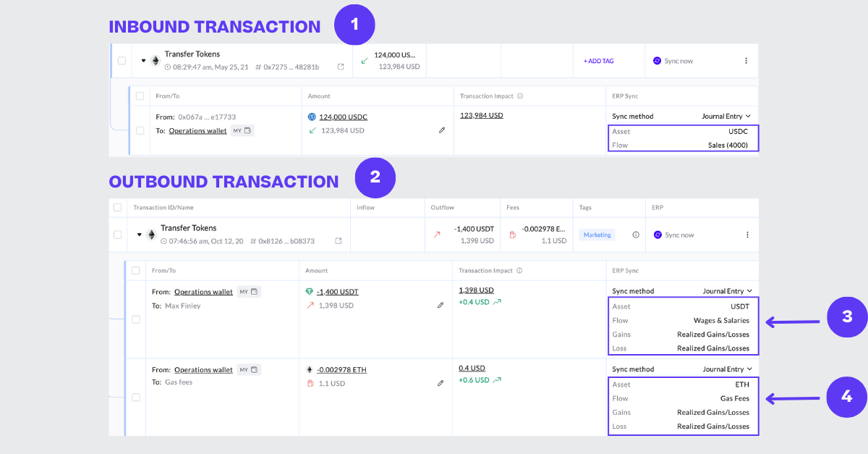Open external link icon for transaction 0x8126...b08373
Image resolution: width=868 pixels, height=454 pixels.
point(339,240)
